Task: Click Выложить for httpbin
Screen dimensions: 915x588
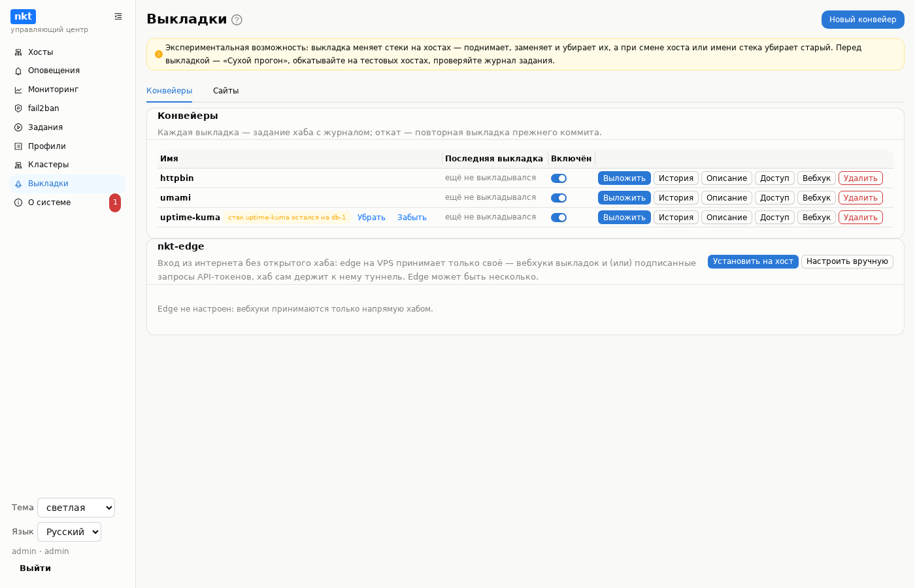Action: (x=624, y=178)
